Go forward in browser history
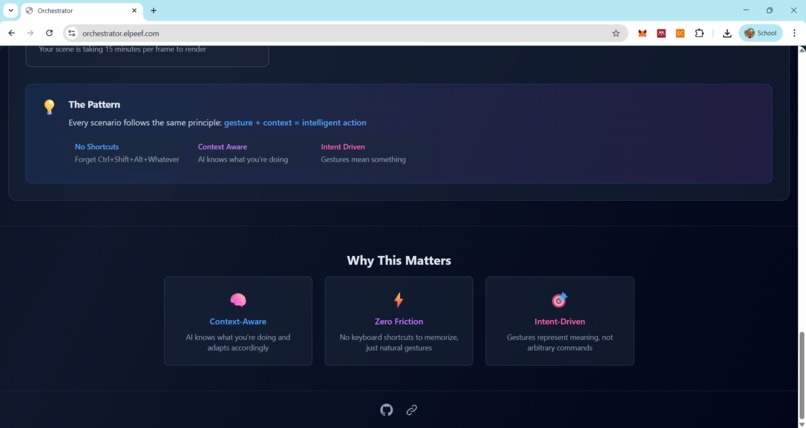 coord(30,33)
